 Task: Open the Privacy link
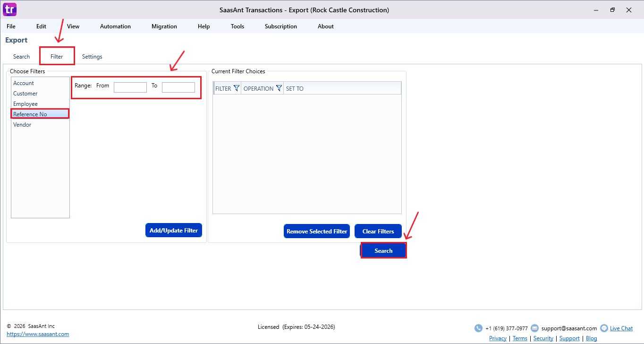[498, 338]
